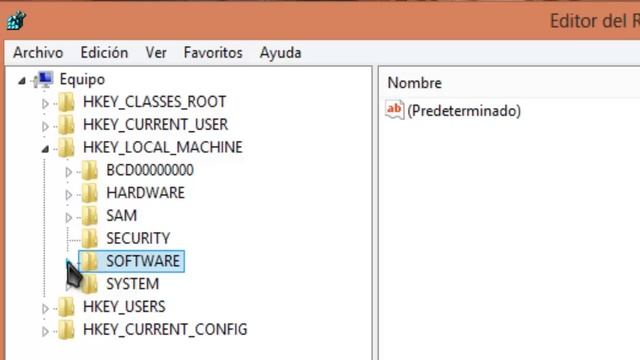Expand the HKEY_CURRENT_CONFIG key

[x=45, y=332]
